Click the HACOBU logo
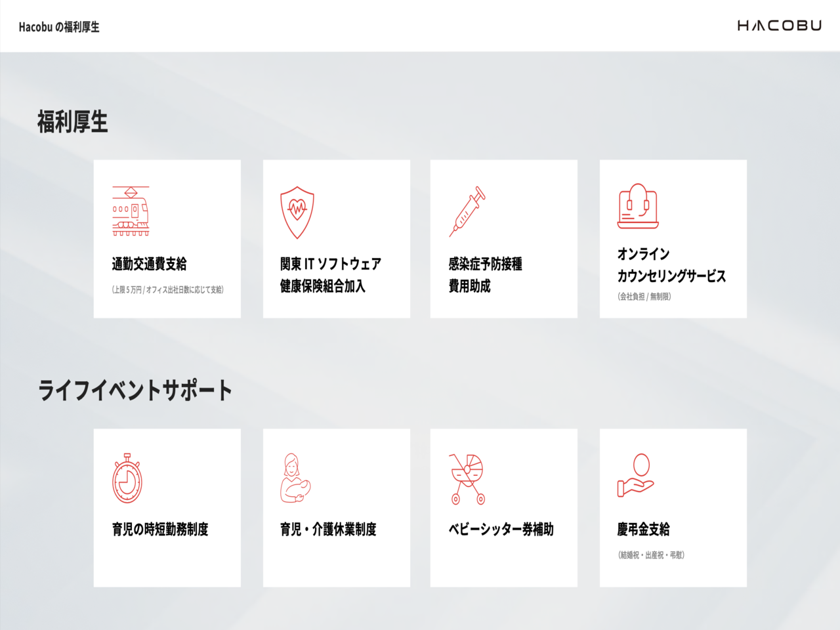The height and width of the screenshot is (630, 840). [779, 26]
